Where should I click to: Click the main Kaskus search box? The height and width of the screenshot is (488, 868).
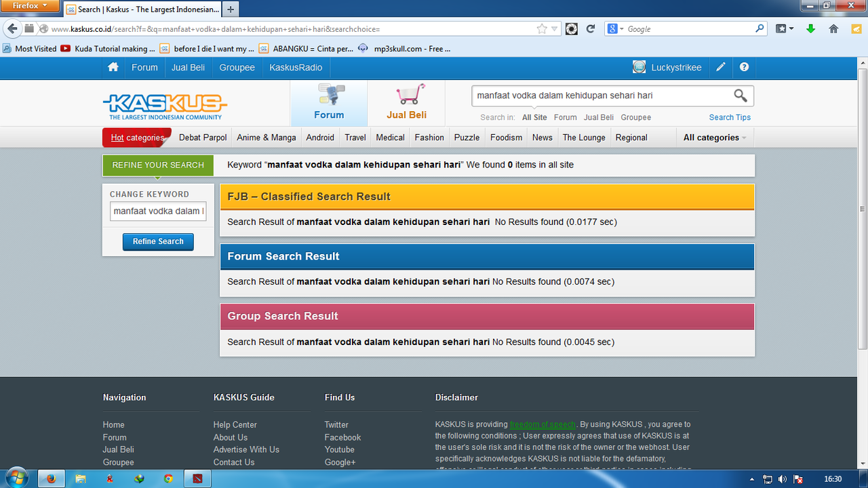tap(600, 96)
